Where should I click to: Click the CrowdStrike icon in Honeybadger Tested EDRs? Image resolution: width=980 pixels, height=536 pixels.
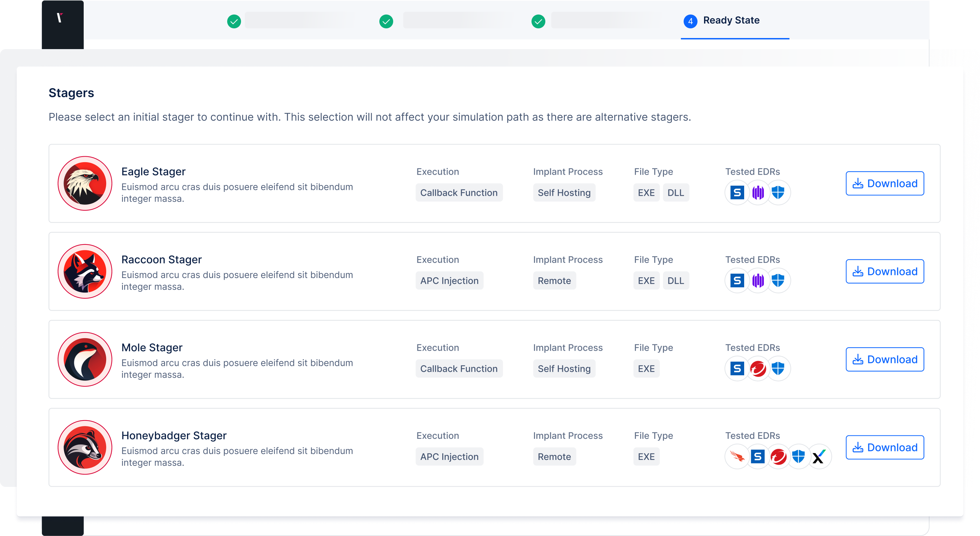point(738,456)
